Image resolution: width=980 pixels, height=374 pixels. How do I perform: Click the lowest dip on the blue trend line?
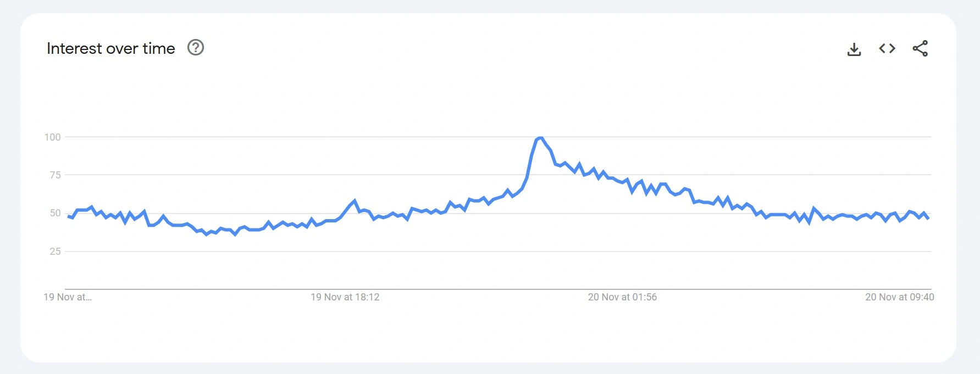(x=207, y=235)
